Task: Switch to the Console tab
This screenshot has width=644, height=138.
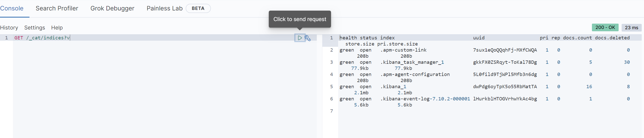Action: (x=12, y=8)
